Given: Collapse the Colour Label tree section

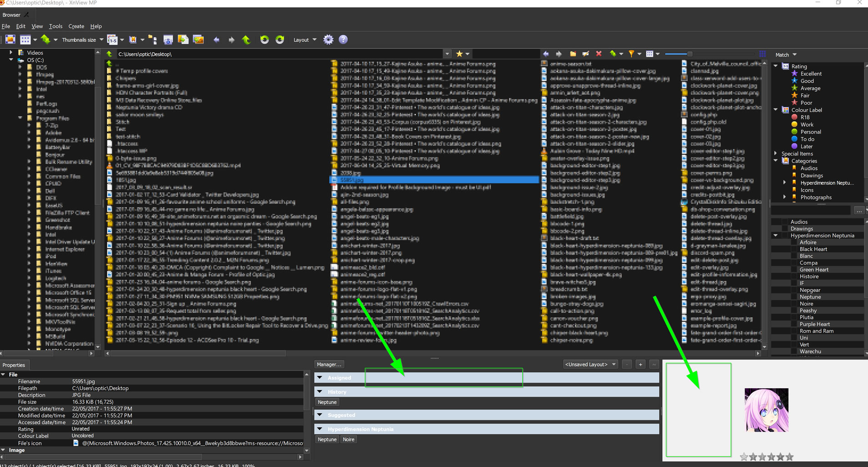Looking at the screenshot, I should (x=776, y=110).
